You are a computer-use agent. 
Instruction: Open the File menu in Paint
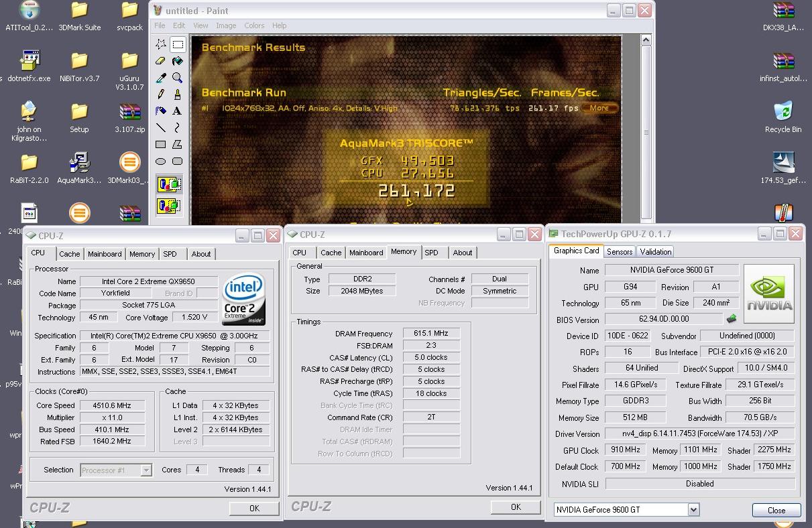(160, 25)
